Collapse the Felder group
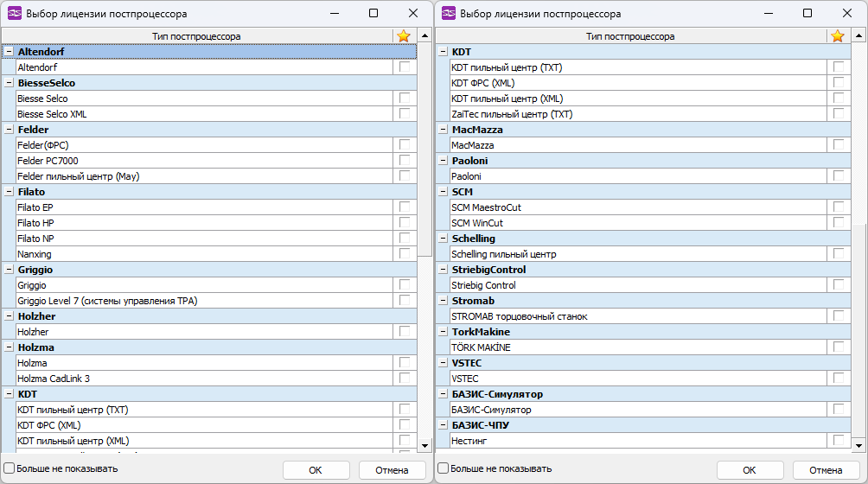This screenshot has width=868, height=484. pos(9,130)
